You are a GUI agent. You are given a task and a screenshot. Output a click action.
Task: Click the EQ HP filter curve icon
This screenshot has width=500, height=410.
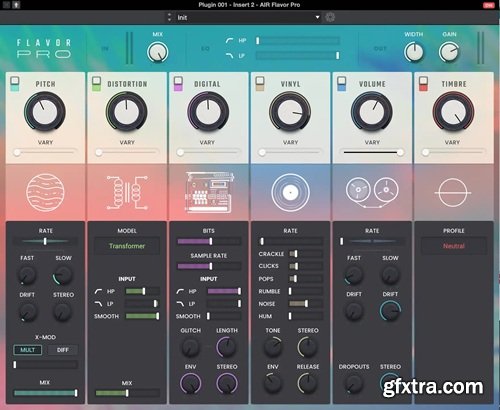pos(229,40)
